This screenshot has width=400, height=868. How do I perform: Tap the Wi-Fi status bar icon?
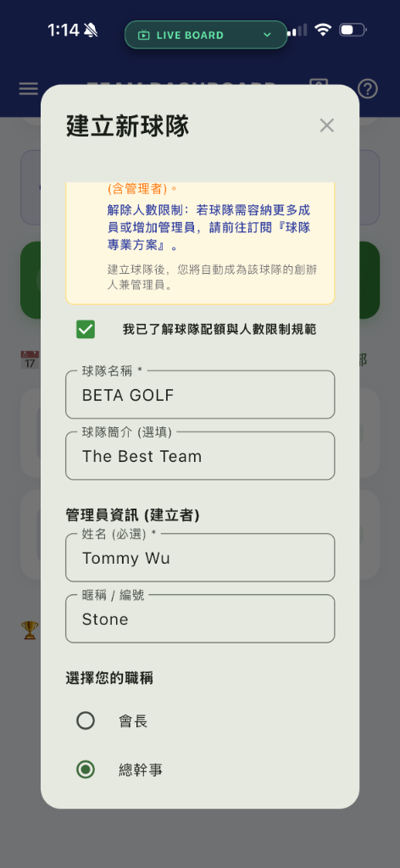coord(323,30)
